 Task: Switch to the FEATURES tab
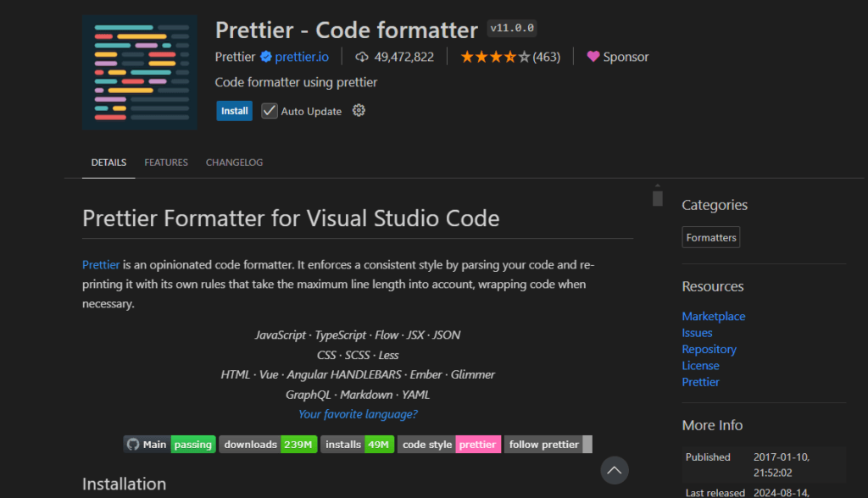pyautogui.click(x=166, y=163)
